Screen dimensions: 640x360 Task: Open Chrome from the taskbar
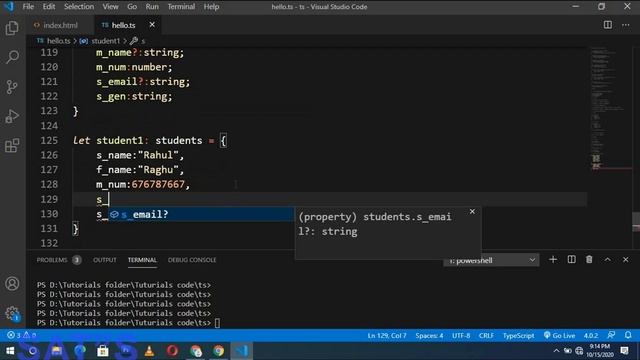click(218, 351)
